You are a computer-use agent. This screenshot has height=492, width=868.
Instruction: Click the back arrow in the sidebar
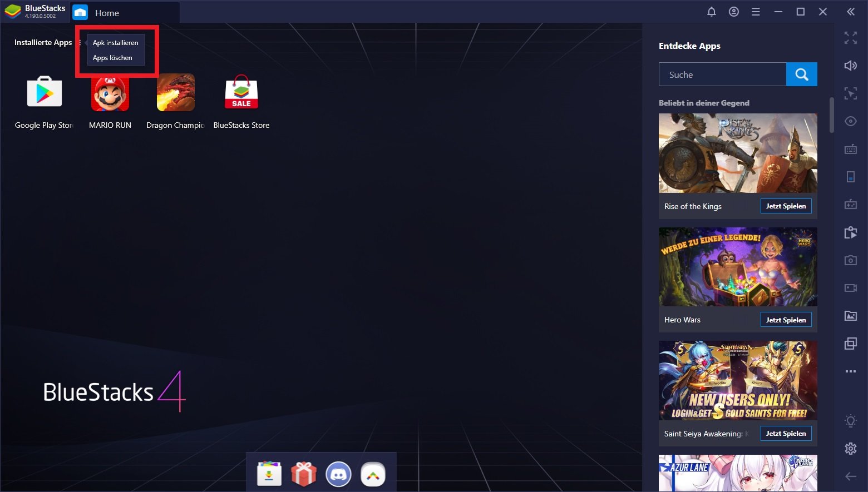(x=851, y=476)
